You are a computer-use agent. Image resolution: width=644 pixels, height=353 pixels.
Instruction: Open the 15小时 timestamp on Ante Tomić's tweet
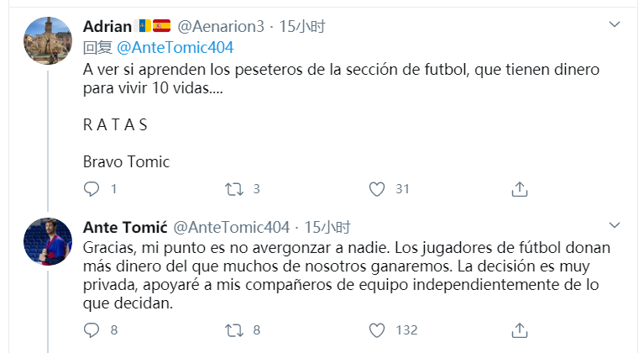[327, 228]
